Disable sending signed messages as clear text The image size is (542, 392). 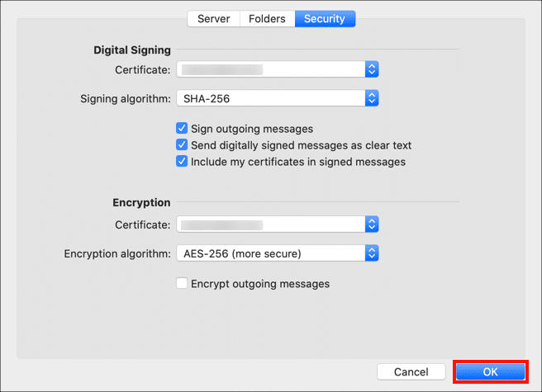click(x=182, y=145)
